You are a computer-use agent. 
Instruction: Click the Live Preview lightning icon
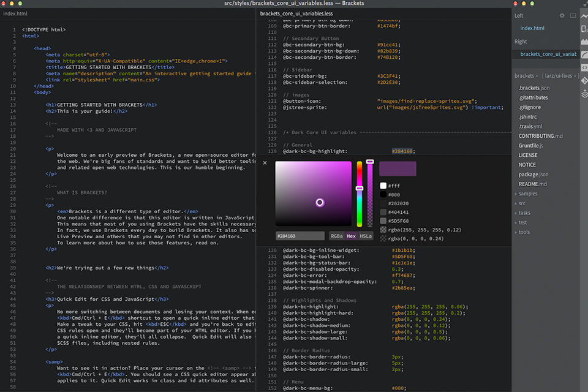(x=584, y=15)
